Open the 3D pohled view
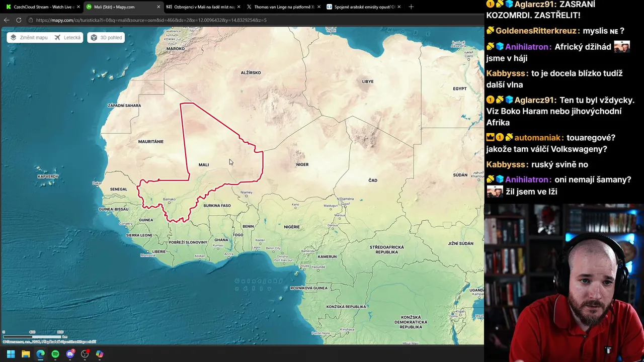Viewport: 644px width, 362px height. 106,38
